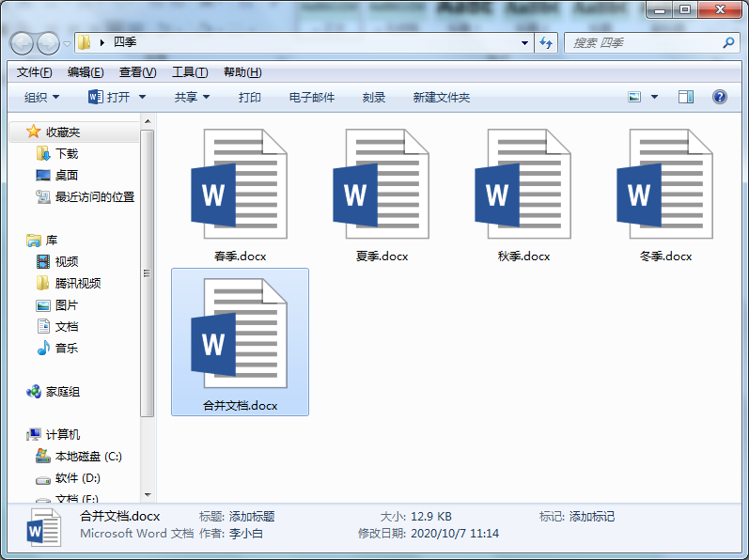Click 添加标记 in details pane
Image resolution: width=749 pixels, height=560 pixels.
pos(592,517)
